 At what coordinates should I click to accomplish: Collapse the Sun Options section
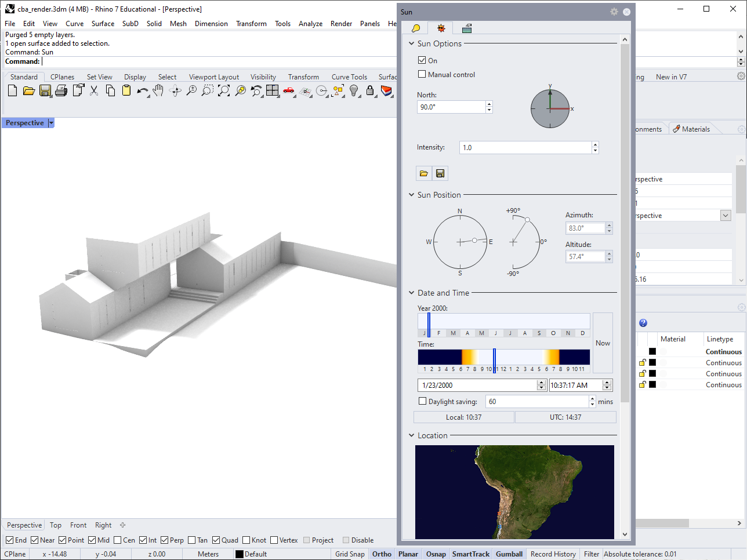click(x=411, y=43)
